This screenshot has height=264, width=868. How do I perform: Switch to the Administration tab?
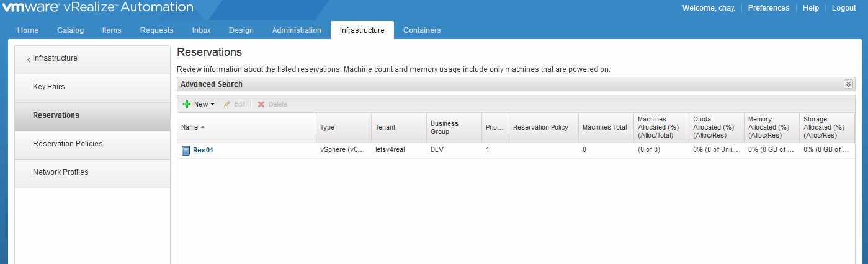[297, 30]
